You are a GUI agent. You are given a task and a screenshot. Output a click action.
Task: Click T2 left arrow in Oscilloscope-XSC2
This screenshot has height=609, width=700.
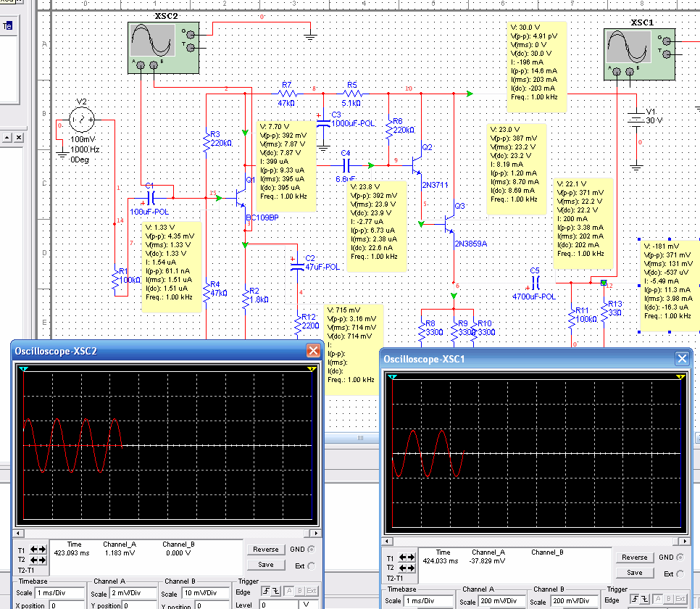click(x=33, y=560)
